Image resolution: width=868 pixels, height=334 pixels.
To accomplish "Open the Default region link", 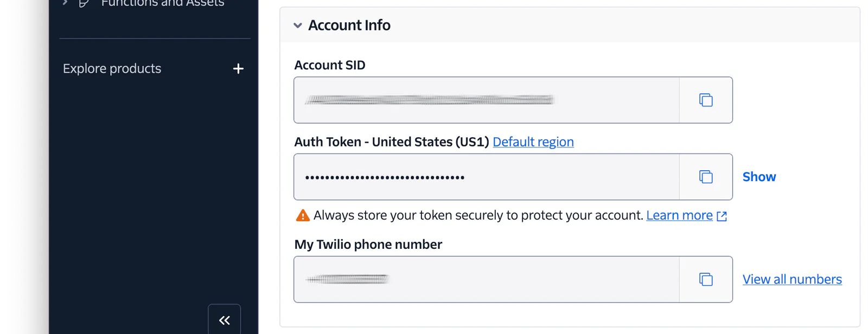I will (533, 142).
